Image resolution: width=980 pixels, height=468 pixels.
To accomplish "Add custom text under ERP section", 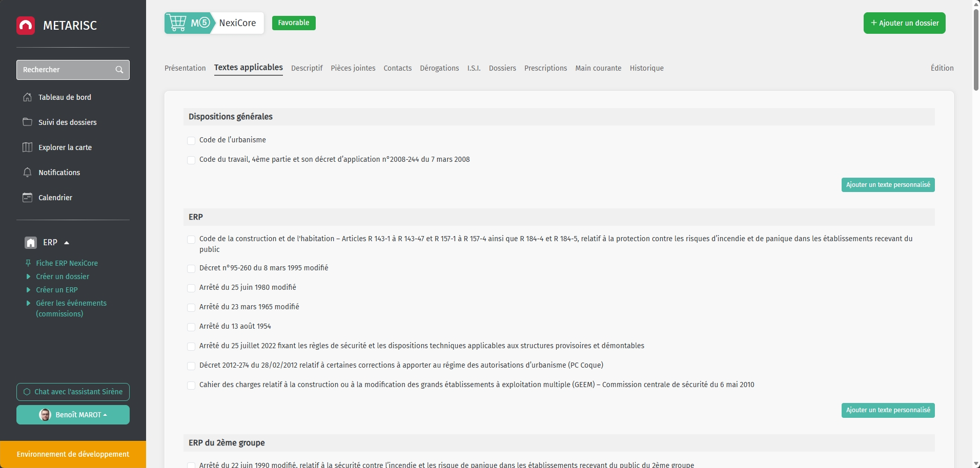I will coord(888,410).
